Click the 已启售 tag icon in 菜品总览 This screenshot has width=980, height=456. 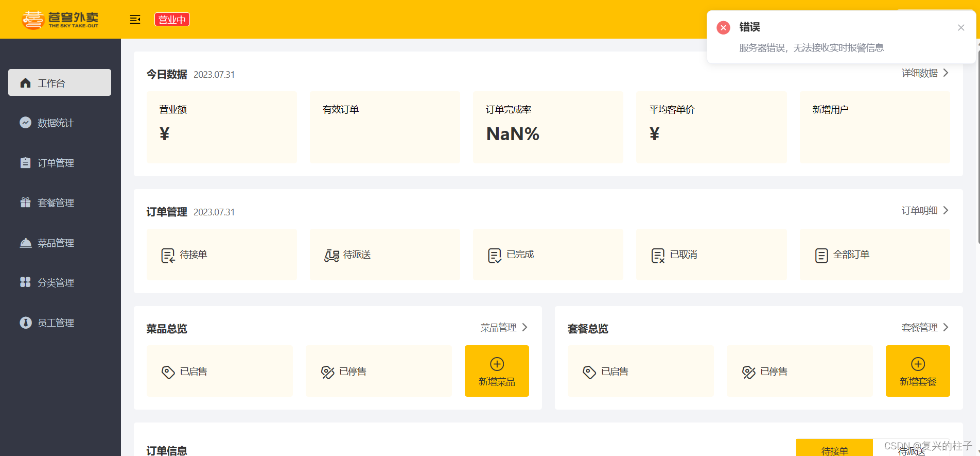point(168,372)
